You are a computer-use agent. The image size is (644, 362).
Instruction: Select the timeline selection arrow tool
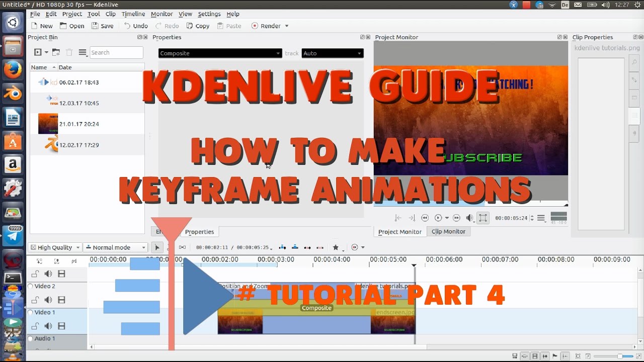click(x=157, y=247)
